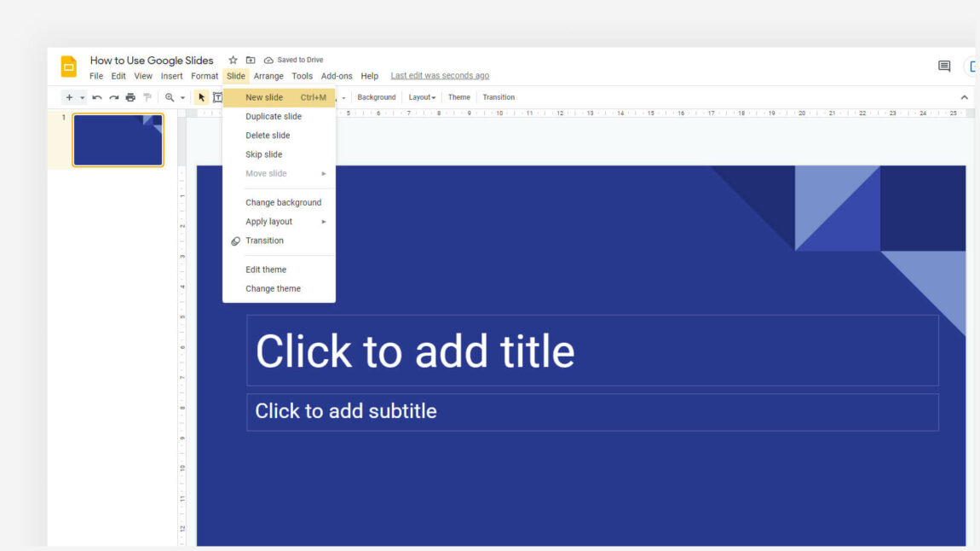Select the Paint format tool
Screen dimensions: 980x551
[147, 96]
